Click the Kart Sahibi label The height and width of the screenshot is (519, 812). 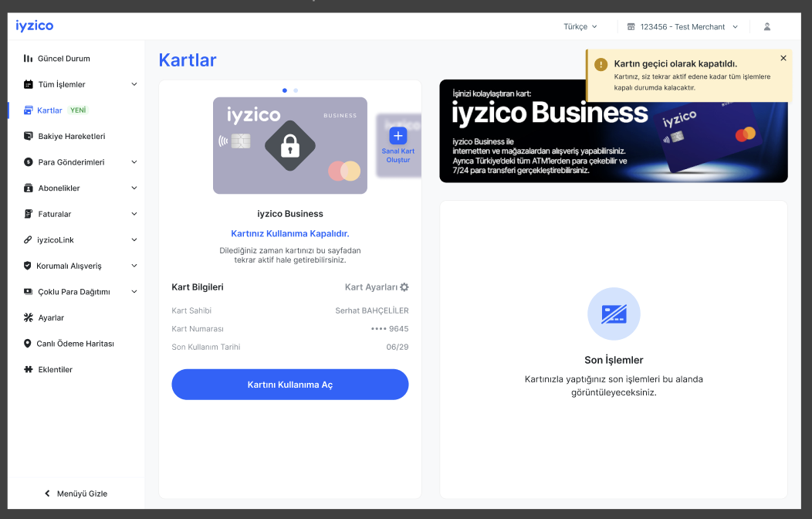click(191, 310)
